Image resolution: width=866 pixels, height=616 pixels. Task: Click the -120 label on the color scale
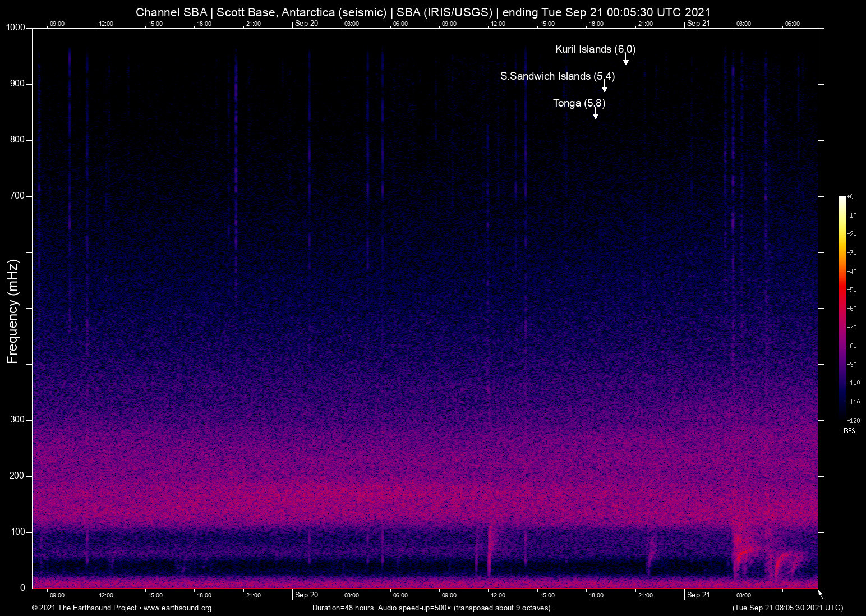(853, 421)
